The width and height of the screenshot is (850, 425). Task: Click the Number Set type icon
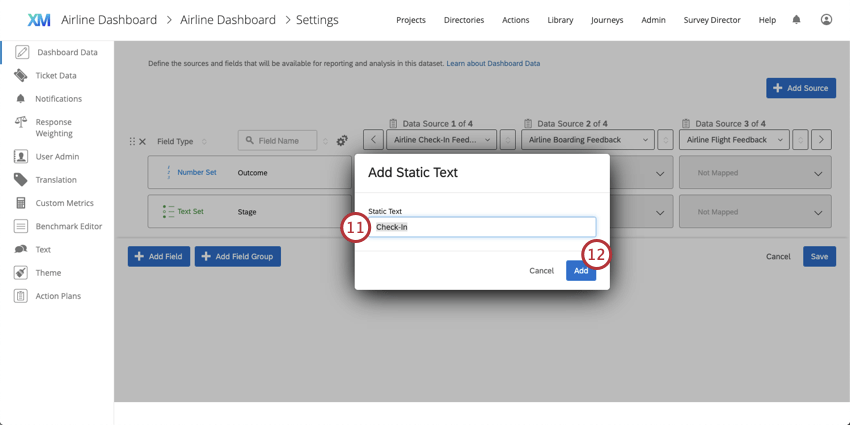pos(169,172)
